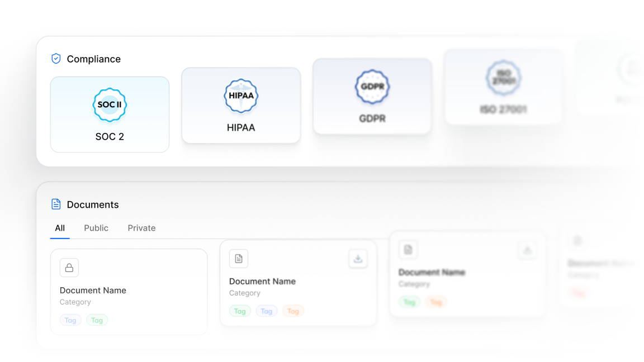Viewport: 644px width, 362px height.
Task: Open the HIPAA badge icon
Action: [x=241, y=96]
